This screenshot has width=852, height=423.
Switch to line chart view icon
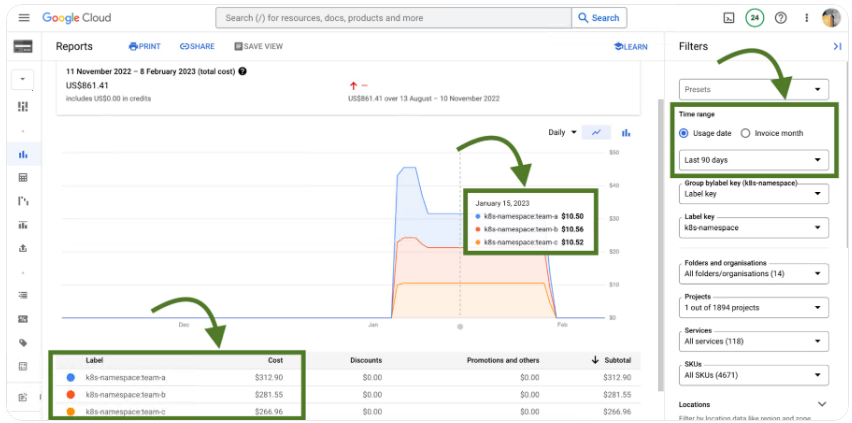pos(597,132)
